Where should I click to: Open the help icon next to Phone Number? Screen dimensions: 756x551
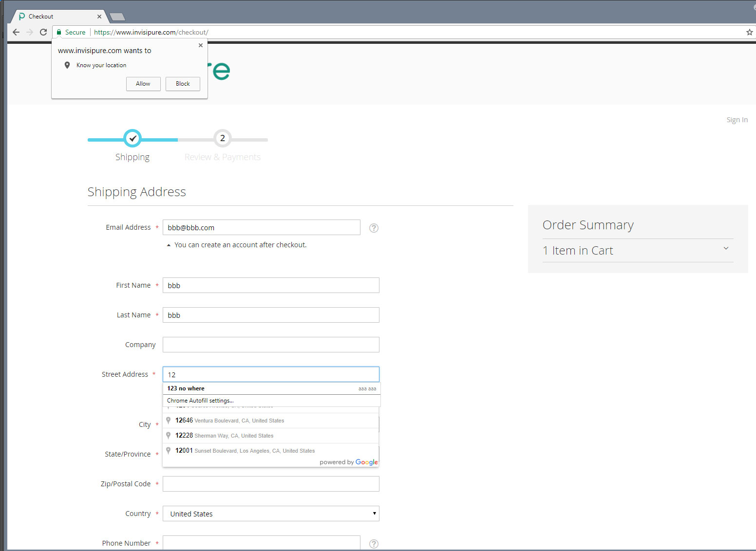pos(374,544)
